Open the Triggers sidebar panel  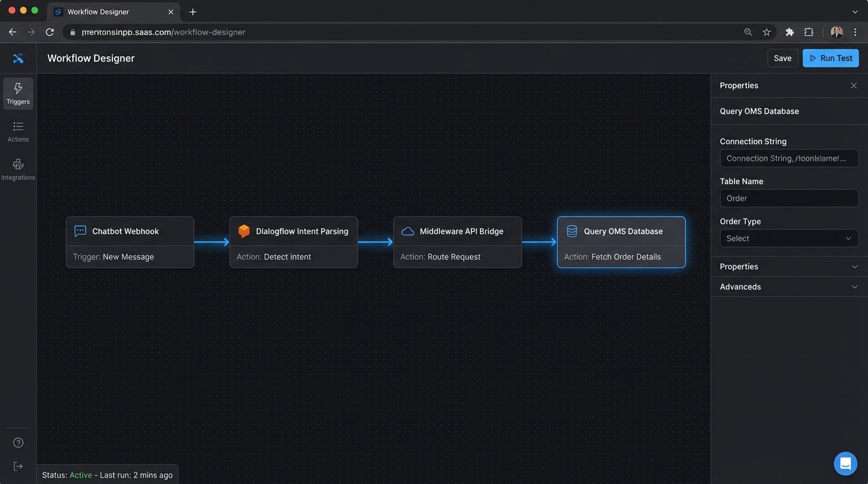click(18, 93)
